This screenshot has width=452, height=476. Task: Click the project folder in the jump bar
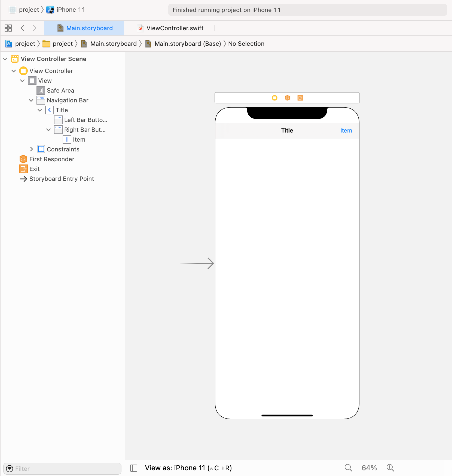(58, 44)
